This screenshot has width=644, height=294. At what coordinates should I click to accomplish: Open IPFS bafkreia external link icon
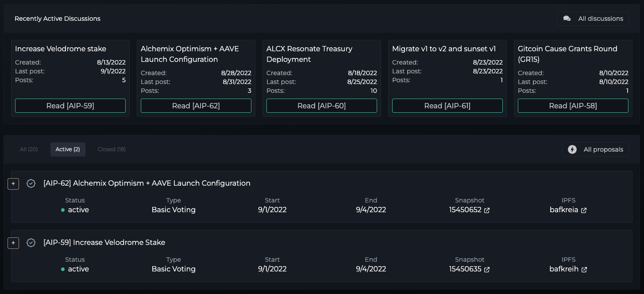[584, 210]
